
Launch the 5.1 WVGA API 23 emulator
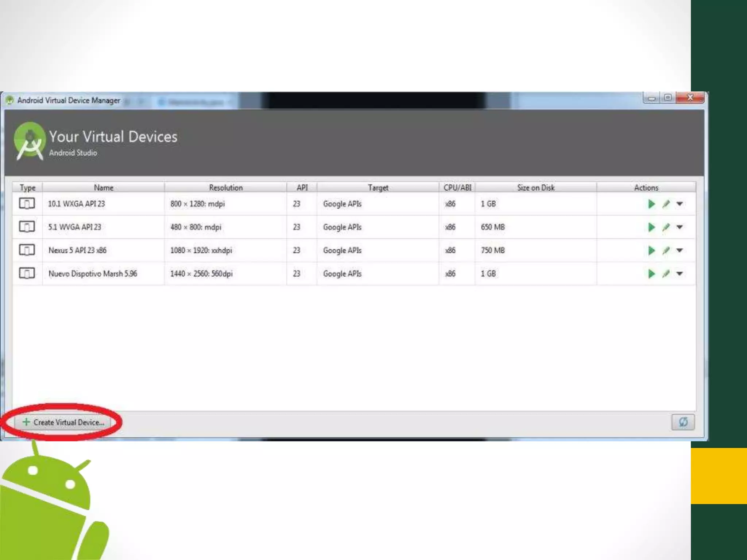651,227
